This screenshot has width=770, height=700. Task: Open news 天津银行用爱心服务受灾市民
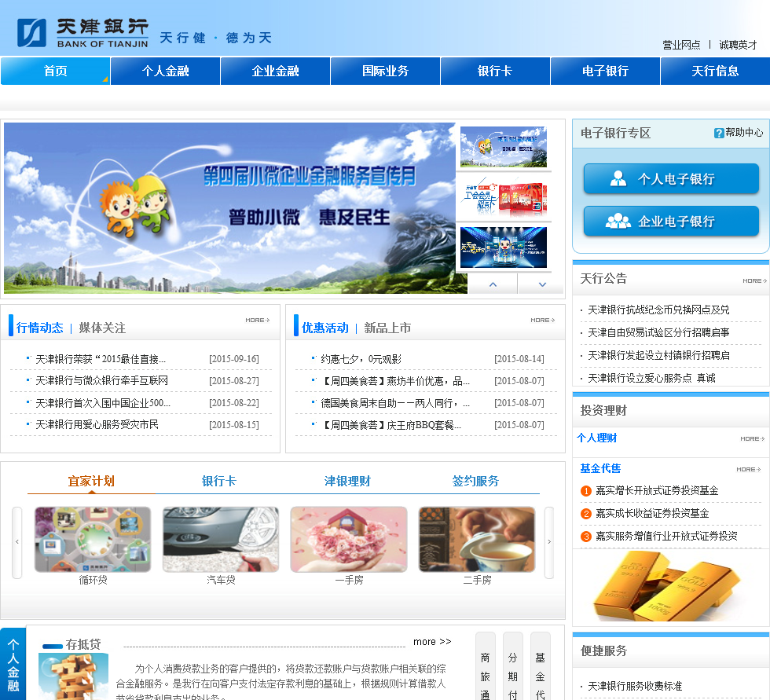tap(97, 424)
